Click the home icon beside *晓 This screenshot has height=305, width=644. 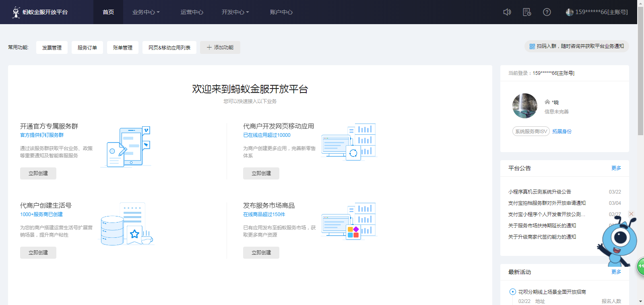[547, 102]
